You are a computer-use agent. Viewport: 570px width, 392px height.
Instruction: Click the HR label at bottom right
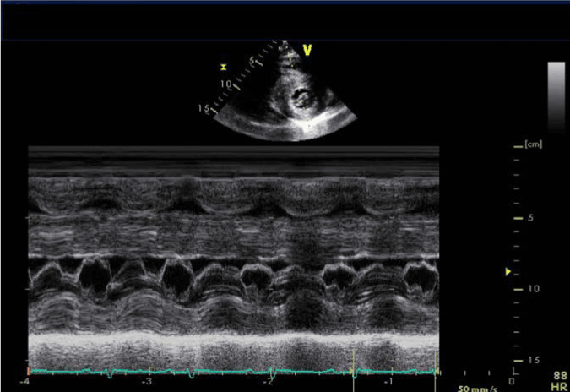coord(559,386)
